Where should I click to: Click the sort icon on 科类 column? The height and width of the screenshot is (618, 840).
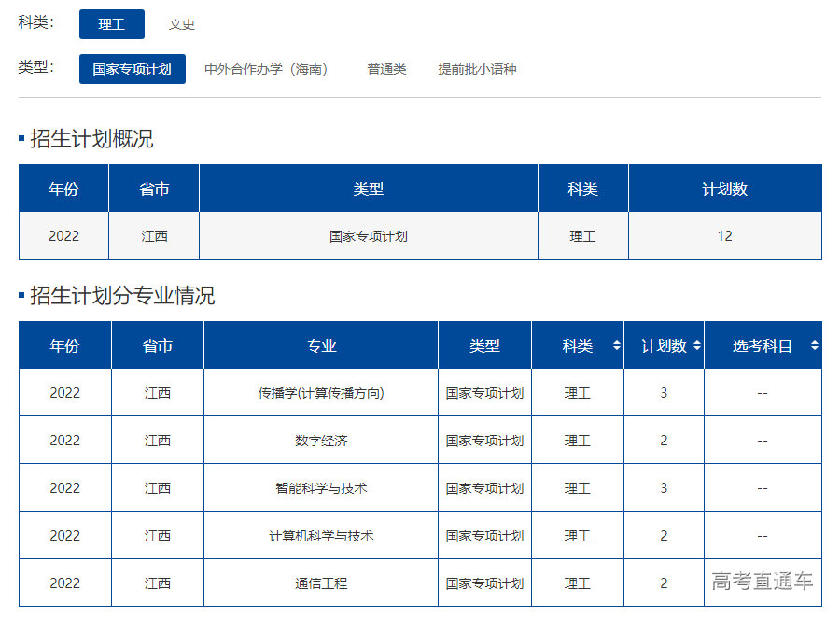[615, 344]
